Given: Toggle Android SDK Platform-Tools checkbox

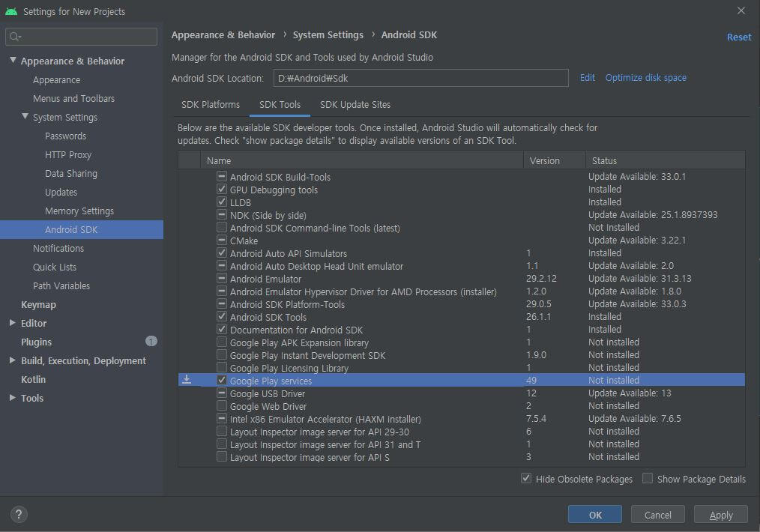Looking at the screenshot, I should [222, 303].
